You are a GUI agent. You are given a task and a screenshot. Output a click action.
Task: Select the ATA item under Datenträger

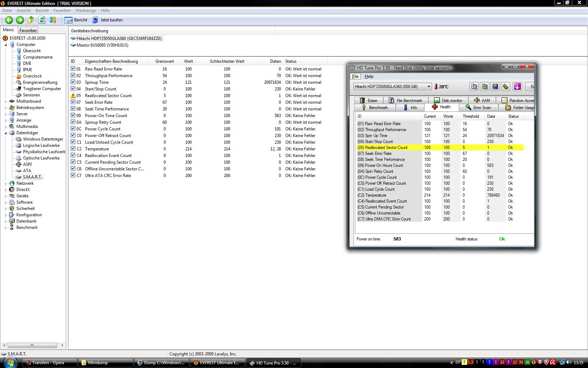coord(27,171)
